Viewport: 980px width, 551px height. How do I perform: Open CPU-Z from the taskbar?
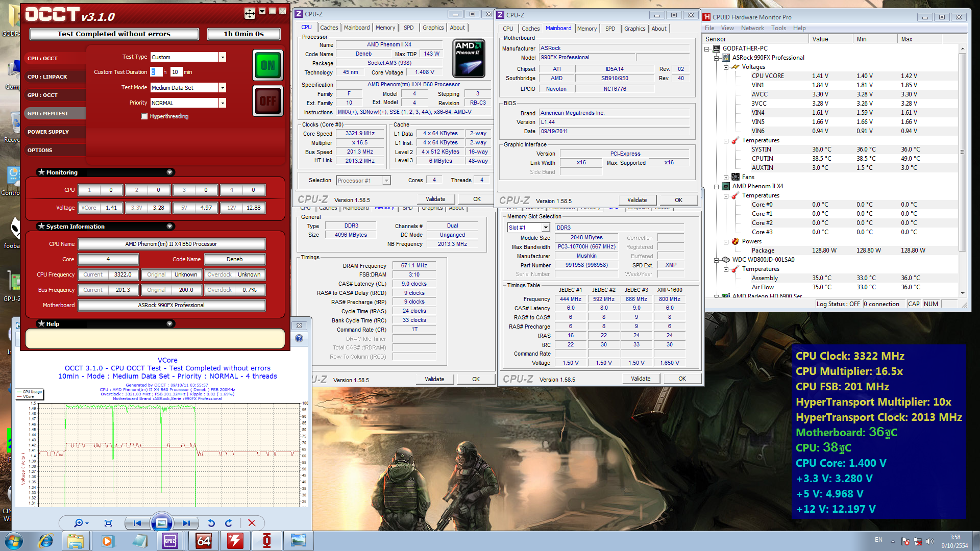[x=170, y=541]
